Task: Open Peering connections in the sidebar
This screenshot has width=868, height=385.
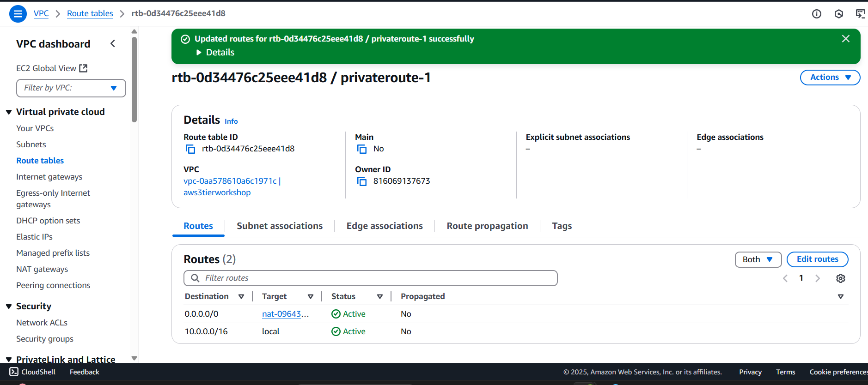Action: (53, 285)
